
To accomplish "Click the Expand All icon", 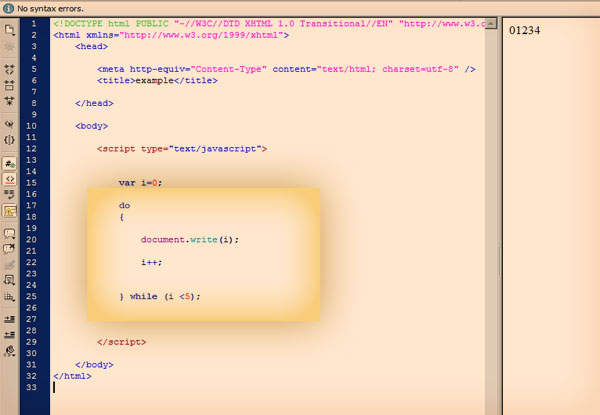I will 9,101.
